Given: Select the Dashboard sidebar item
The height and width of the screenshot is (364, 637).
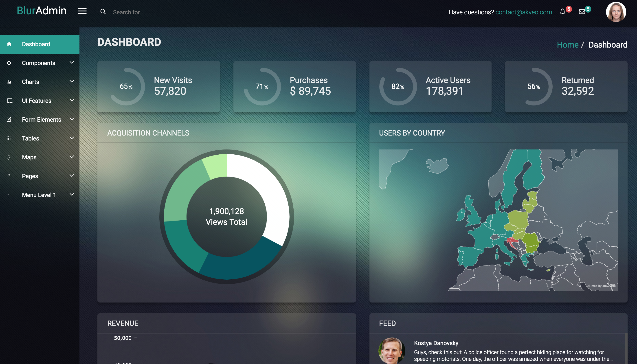Looking at the screenshot, I should (x=36, y=44).
